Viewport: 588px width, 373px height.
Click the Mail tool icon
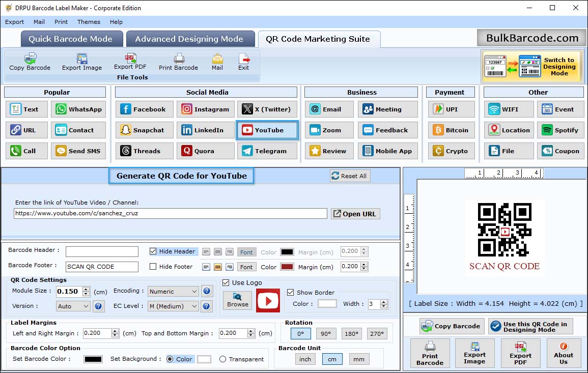tap(217, 62)
